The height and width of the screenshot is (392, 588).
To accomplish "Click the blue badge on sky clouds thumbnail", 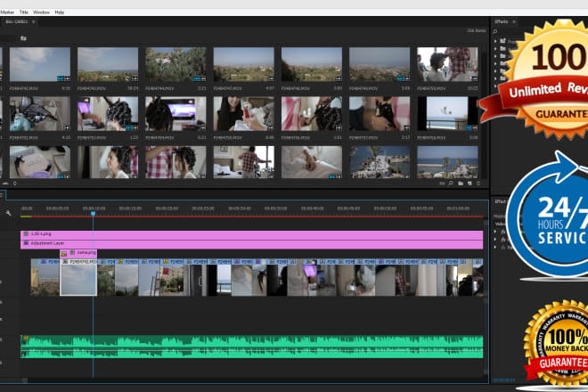I will point(60,78).
